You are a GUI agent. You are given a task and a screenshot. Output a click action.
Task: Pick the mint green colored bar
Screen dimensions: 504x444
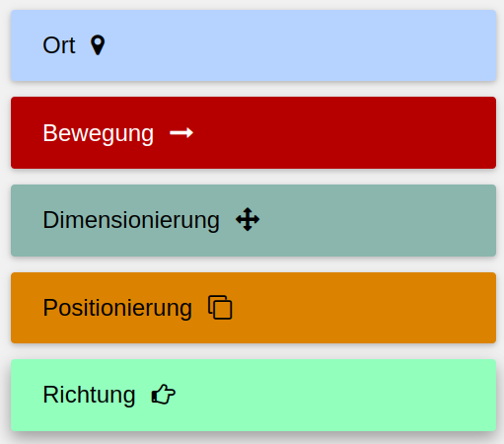(253, 396)
